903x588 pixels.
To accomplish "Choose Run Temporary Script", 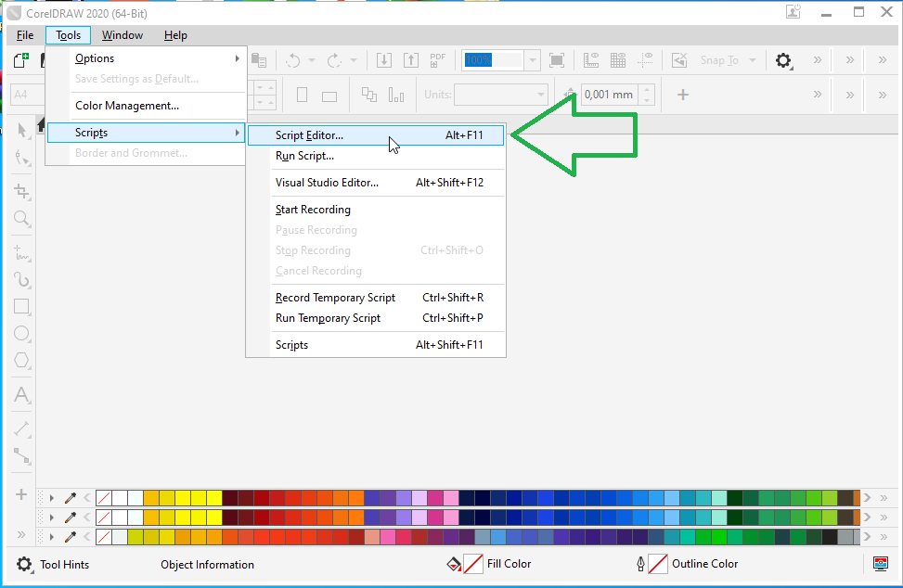I will [376, 318].
